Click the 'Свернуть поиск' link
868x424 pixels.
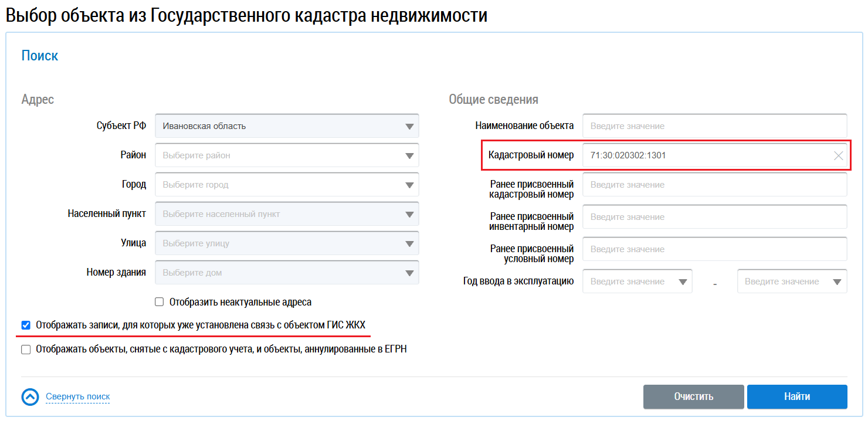[x=78, y=397]
